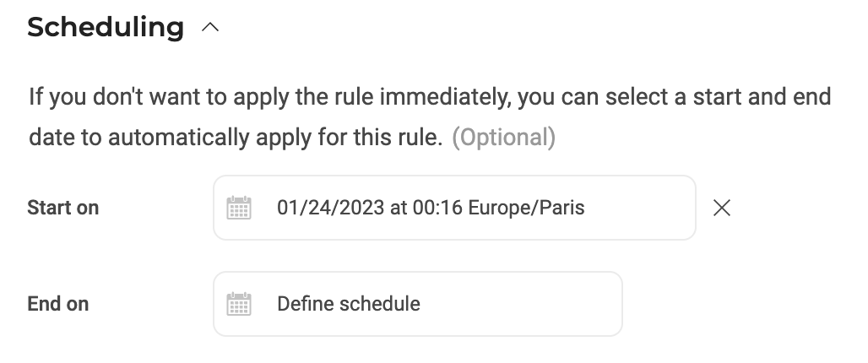868x363 pixels.
Task: Click the 00:16 time value
Action: pos(437,208)
